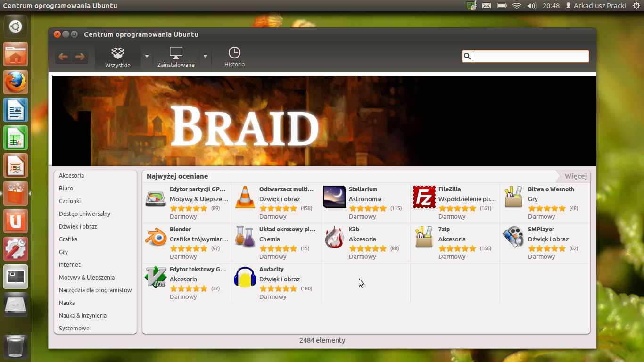Open the sound volume indicator
644x362 pixels.
click(x=532, y=6)
